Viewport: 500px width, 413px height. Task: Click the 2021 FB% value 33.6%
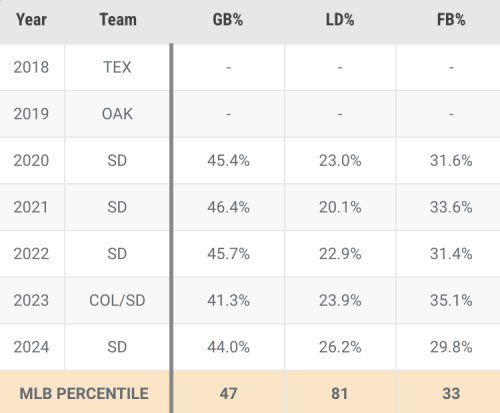[x=451, y=207]
